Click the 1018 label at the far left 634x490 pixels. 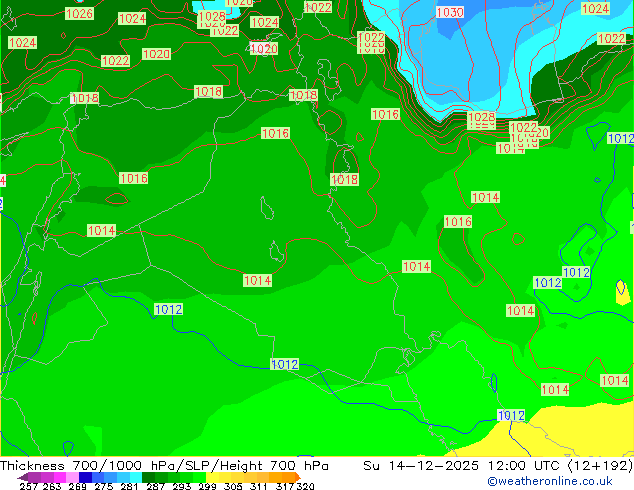(x=85, y=98)
